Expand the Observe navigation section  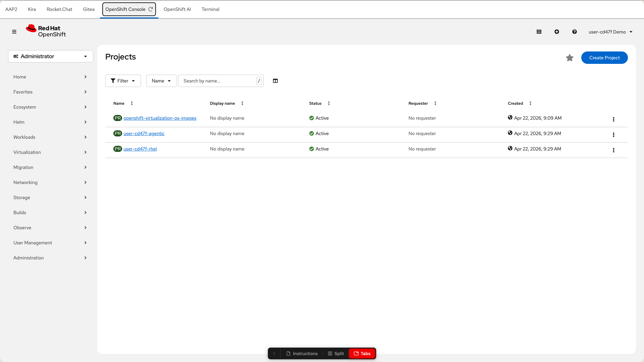tap(50, 228)
